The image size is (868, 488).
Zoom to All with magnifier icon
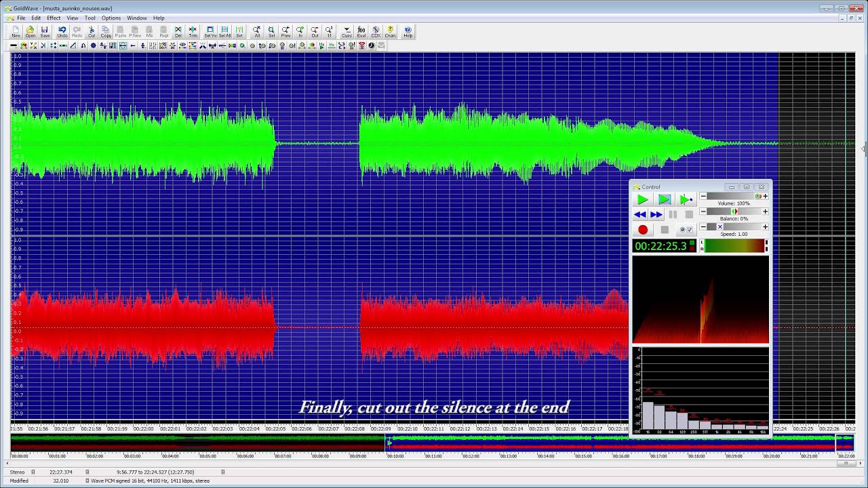(x=256, y=32)
